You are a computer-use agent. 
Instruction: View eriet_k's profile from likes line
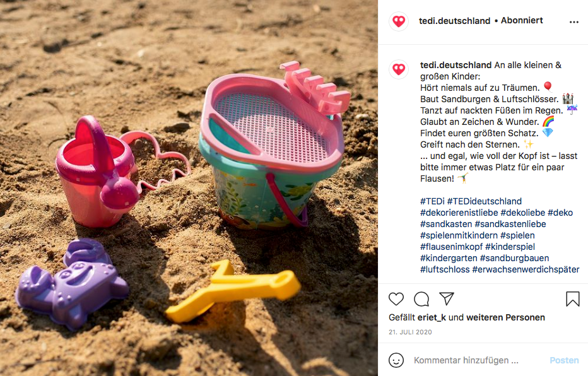(432, 317)
